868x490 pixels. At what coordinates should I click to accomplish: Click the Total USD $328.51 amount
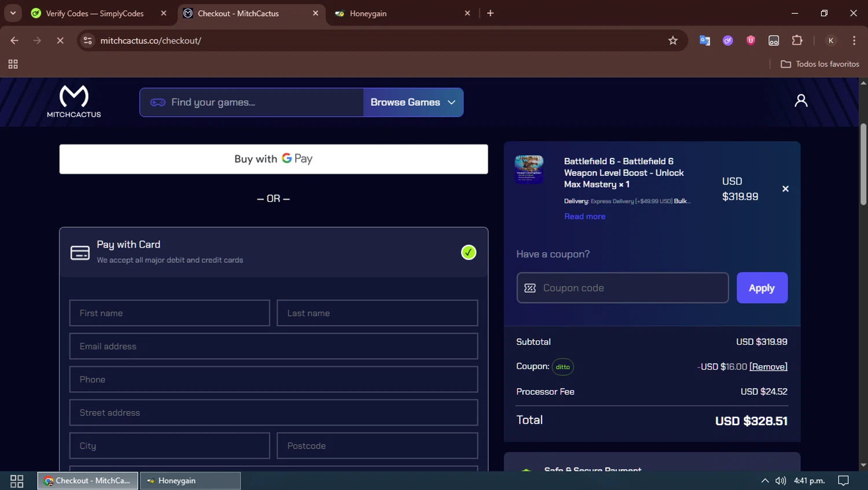[751, 421]
